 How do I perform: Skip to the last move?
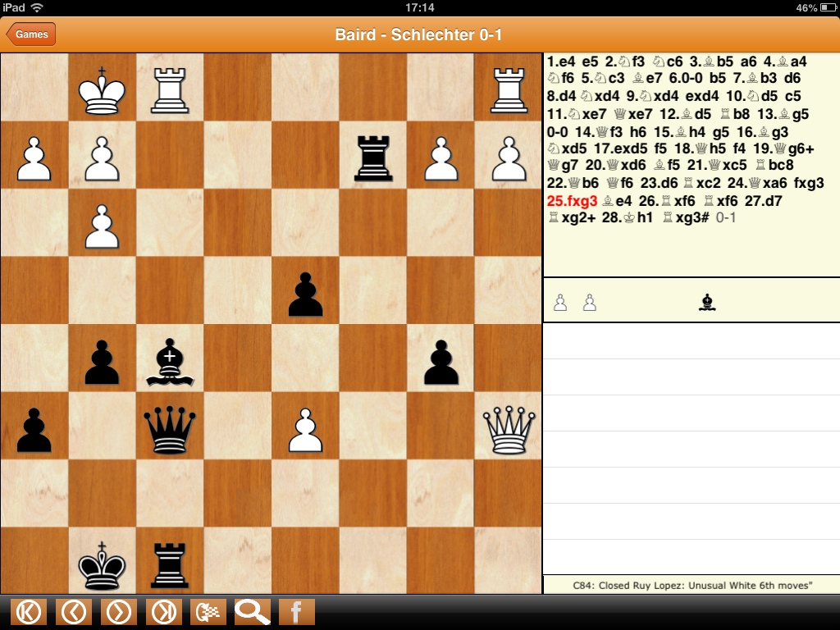click(164, 612)
